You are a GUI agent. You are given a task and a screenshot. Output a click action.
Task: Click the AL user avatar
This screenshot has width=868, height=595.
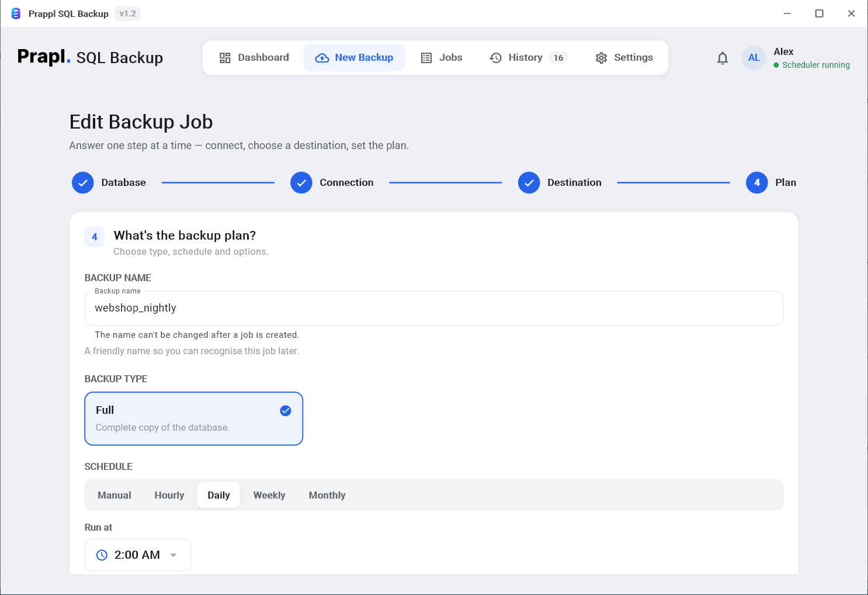point(754,58)
